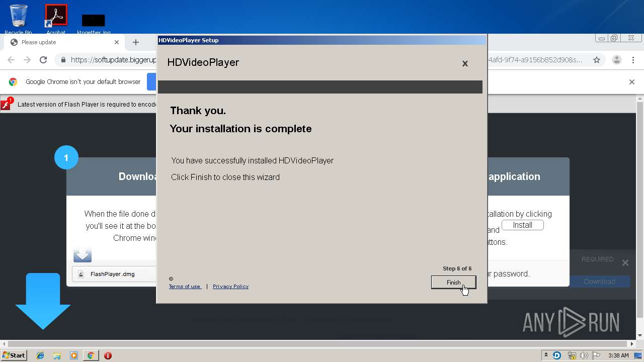Open Windows Explorer from the taskbar
The height and width of the screenshot is (362, 644).
pyautogui.click(x=57, y=355)
